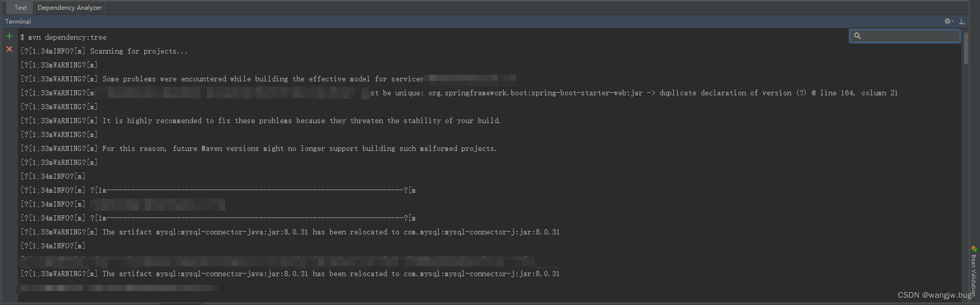980x305 pixels.
Task: Click the Terminal panel title label
Action: (x=18, y=21)
